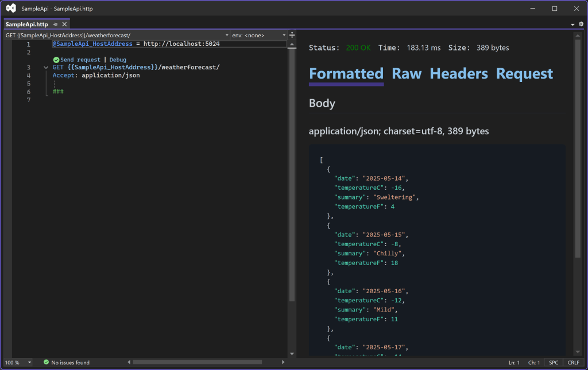Toggle SPC spaces/tabs indicator in status bar

pos(554,363)
